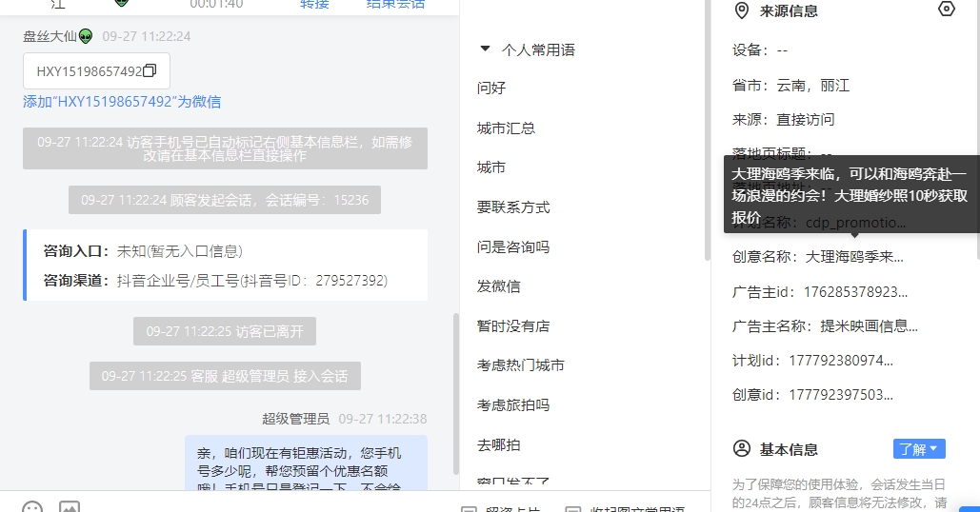Open the emoji picker in the input bar
The height and width of the screenshot is (512, 980).
coord(32,507)
